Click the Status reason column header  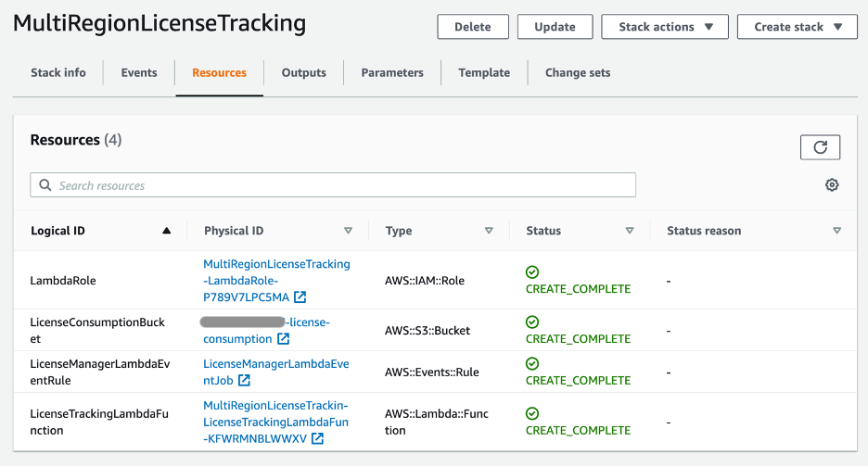pyautogui.click(x=704, y=231)
